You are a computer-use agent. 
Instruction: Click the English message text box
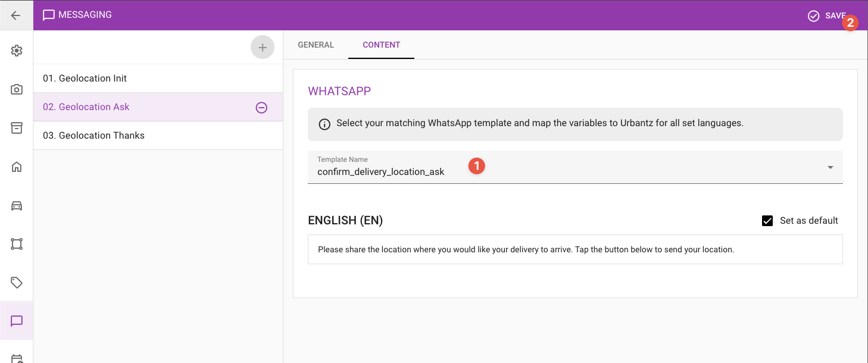click(575, 249)
